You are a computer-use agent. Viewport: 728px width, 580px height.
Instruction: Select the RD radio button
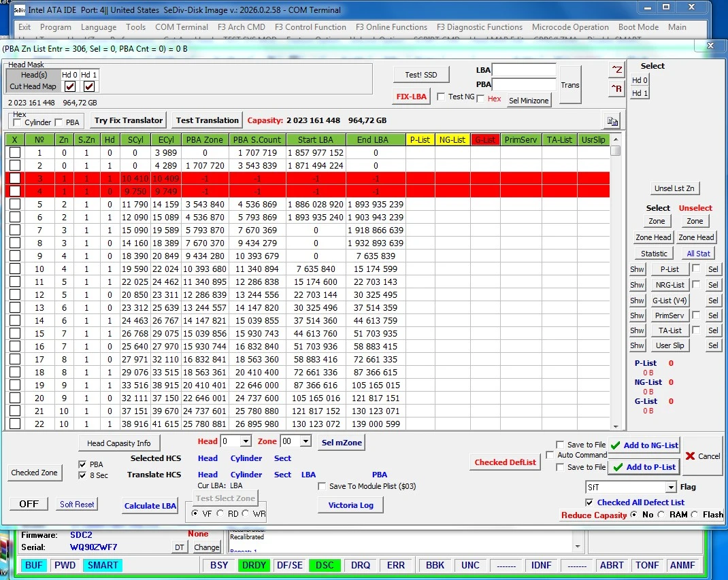coord(220,513)
